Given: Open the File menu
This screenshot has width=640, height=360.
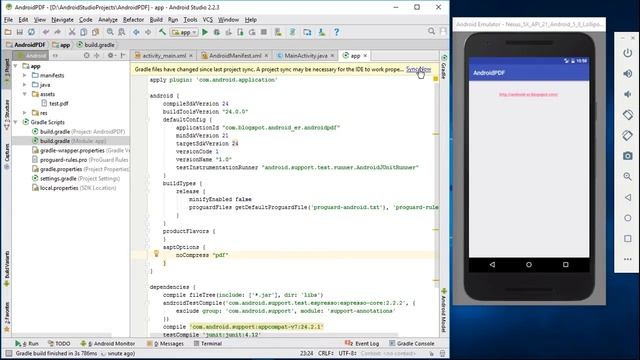Looking at the screenshot, I should click(8, 20).
